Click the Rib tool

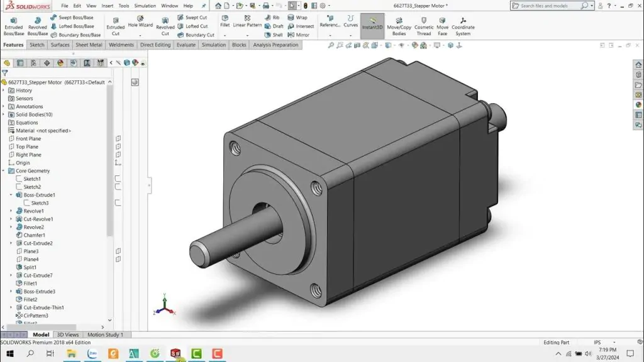pos(272,18)
